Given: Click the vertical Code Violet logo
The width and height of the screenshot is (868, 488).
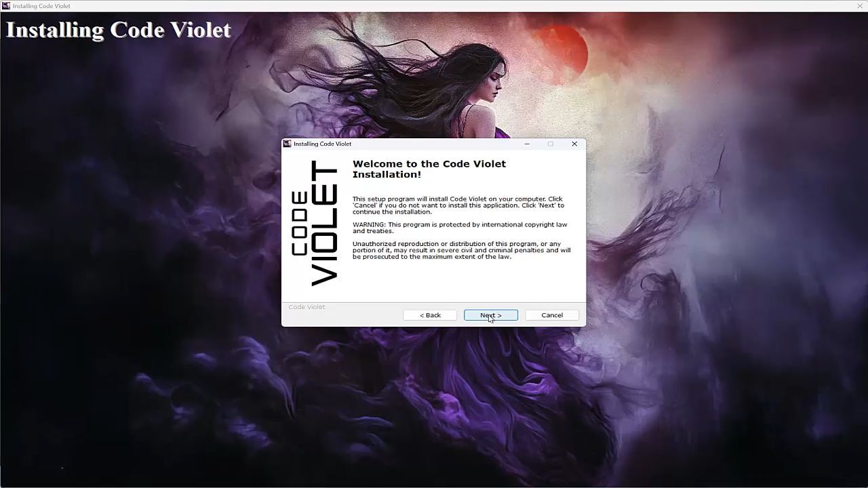Looking at the screenshot, I should tap(315, 224).
